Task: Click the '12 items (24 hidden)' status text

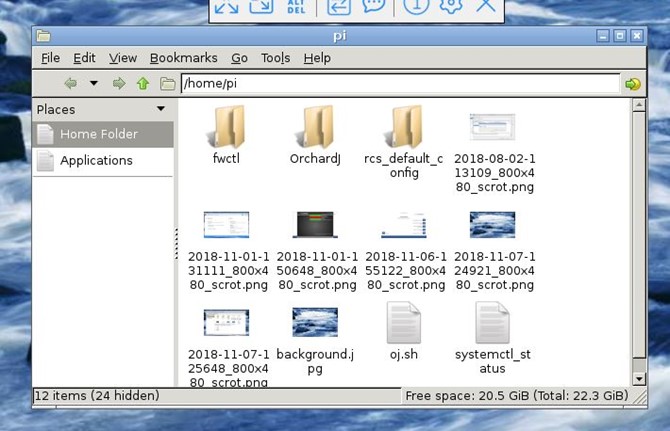Action: [97, 396]
